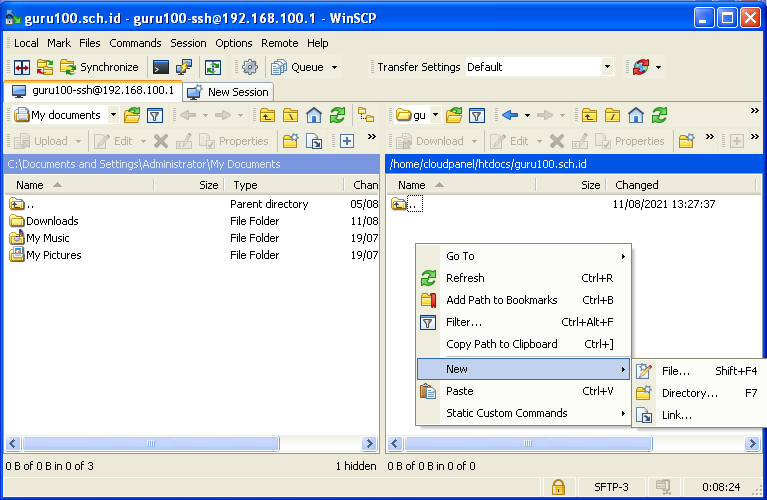Click remote panel home directory icon
This screenshot has width=767, height=500.
click(635, 115)
